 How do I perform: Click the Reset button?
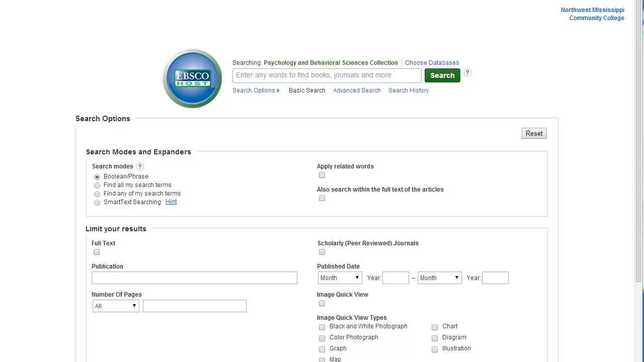[x=534, y=133]
